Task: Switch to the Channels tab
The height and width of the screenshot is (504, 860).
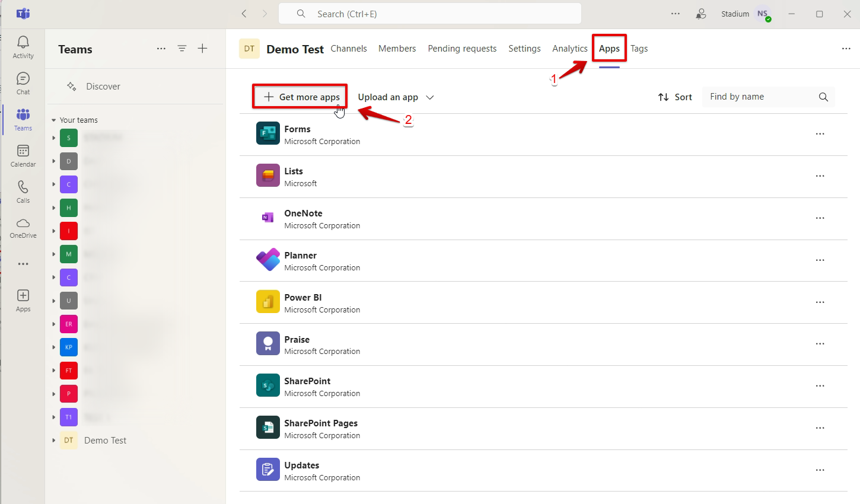Action: (x=349, y=49)
